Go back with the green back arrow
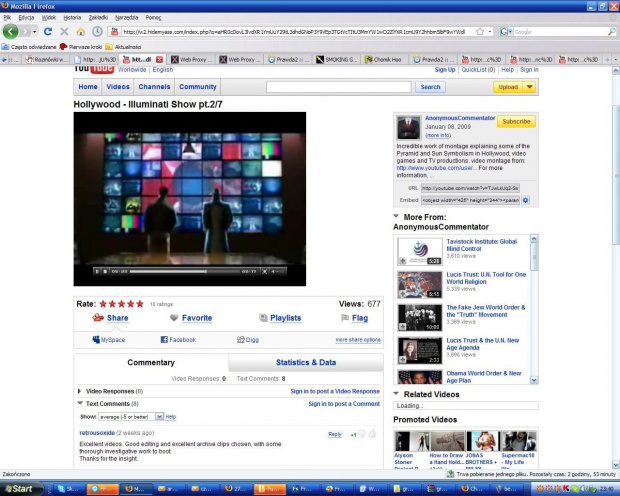The width and height of the screenshot is (620, 496). click(x=11, y=32)
